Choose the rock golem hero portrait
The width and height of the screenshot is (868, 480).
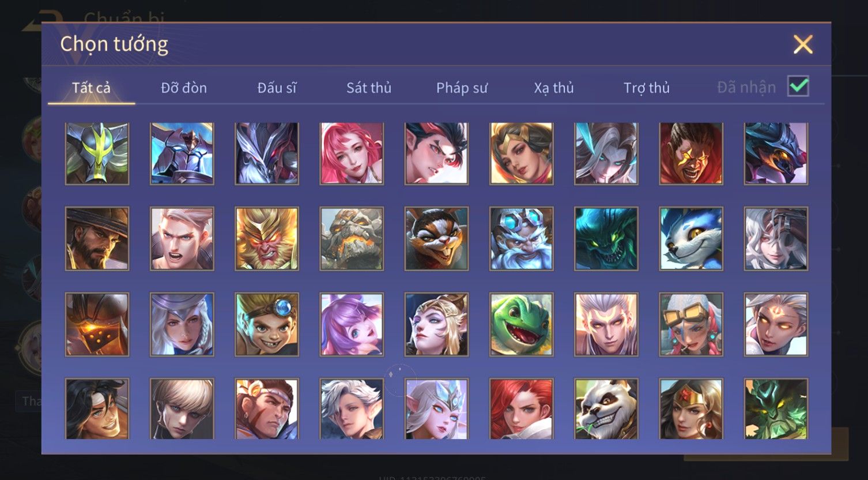[x=352, y=239]
